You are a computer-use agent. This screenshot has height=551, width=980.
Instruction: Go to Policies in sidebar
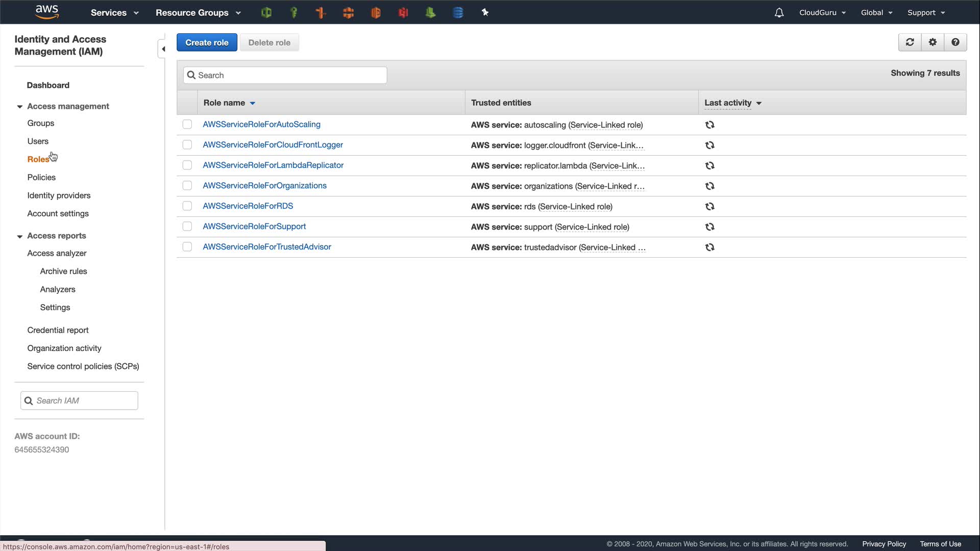coord(41,178)
